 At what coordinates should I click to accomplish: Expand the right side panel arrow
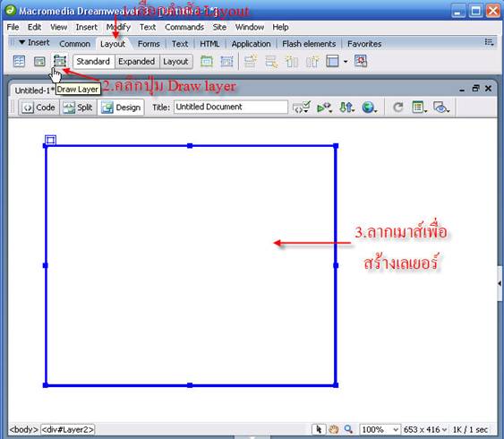pyautogui.click(x=500, y=283)
